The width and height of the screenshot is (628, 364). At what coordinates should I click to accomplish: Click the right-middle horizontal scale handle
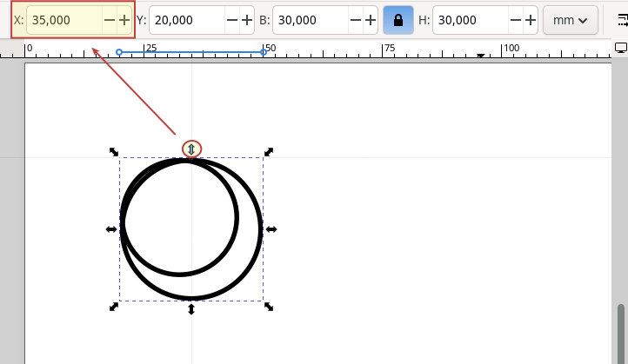[271, 229]
